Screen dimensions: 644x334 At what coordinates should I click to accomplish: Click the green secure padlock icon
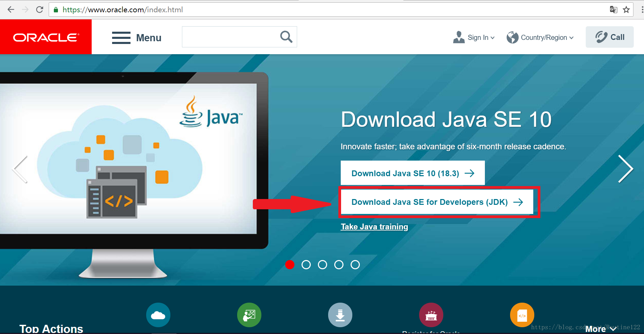tap(56, 10)
